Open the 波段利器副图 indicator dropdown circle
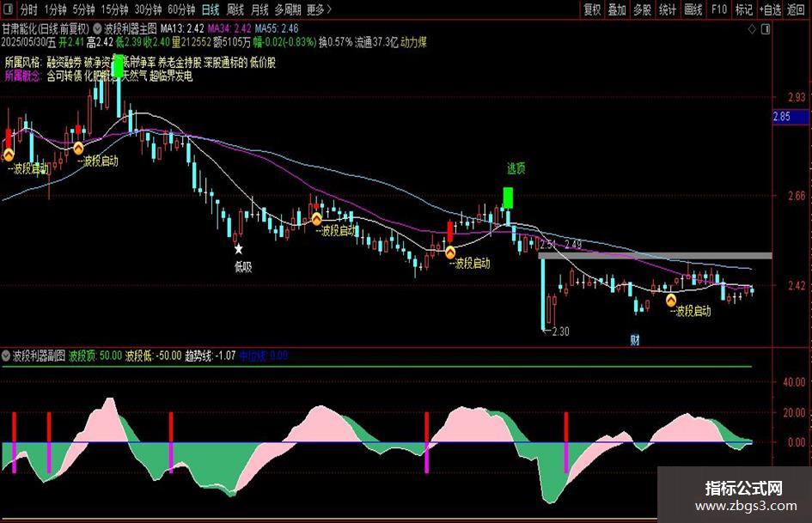Screen dimensions: 812x523 (x=6, y=356)
